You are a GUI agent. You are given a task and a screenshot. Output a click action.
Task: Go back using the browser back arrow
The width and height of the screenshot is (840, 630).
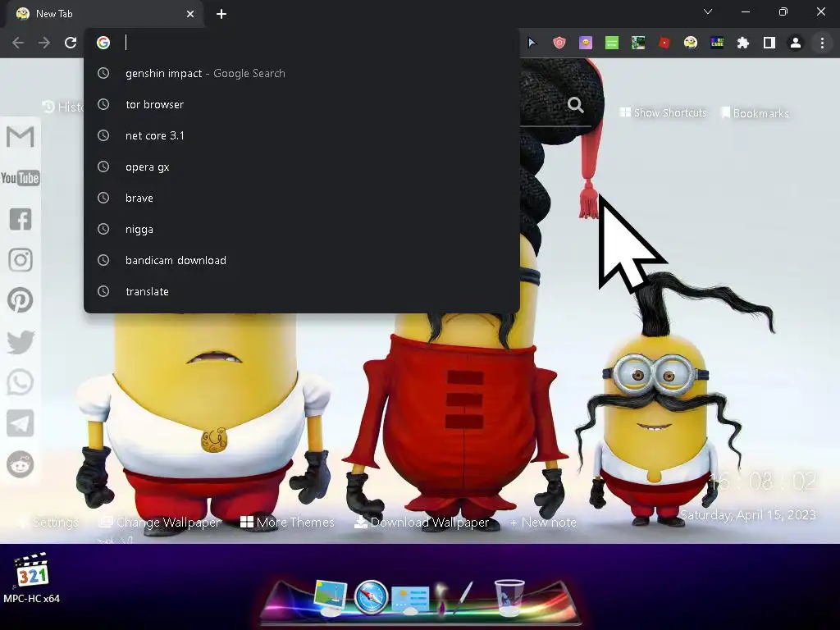[18, 43]
